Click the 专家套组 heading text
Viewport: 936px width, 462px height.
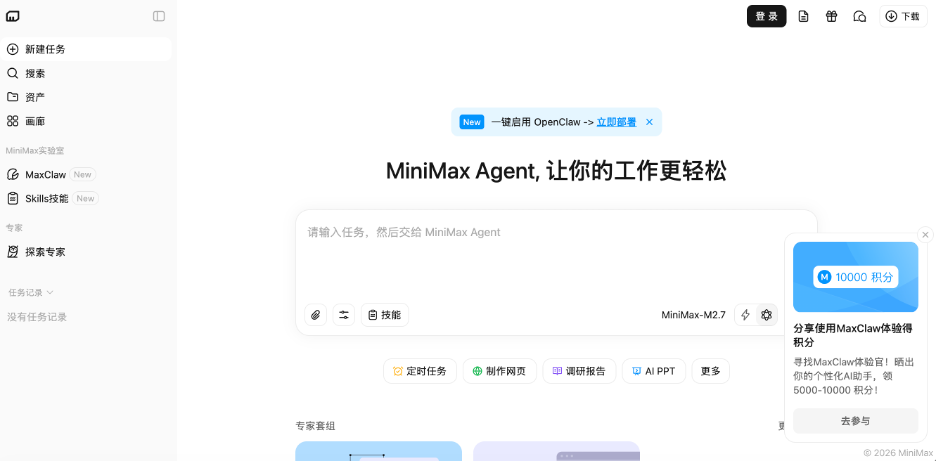click(315, 426)
